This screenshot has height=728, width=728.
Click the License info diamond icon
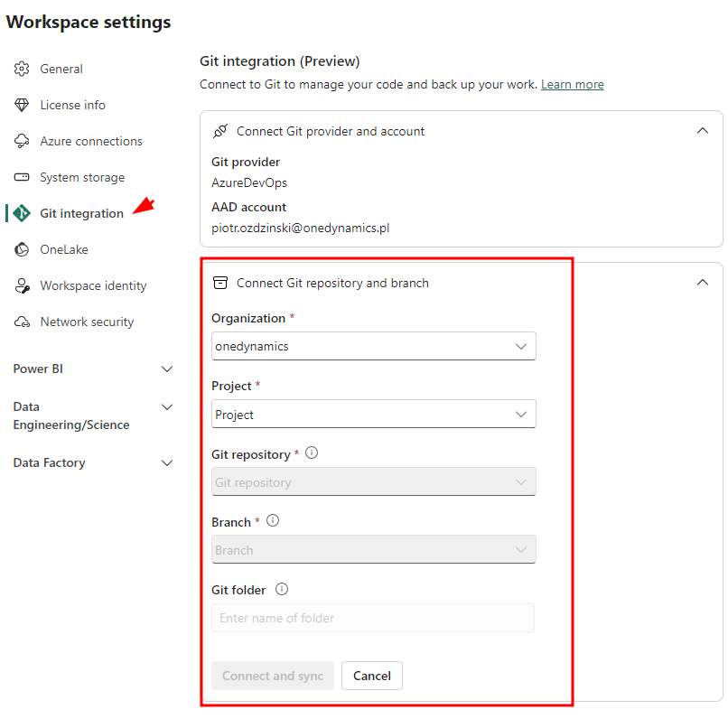point(22,105)
